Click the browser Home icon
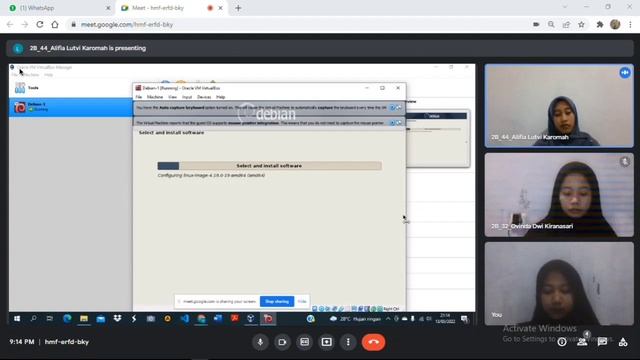This screenshot has width=640, height=360. pyautogui.click(x=55, y=24)
